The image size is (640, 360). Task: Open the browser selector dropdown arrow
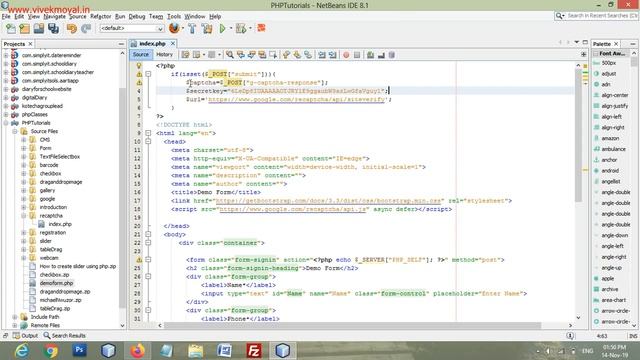[182, 29]
